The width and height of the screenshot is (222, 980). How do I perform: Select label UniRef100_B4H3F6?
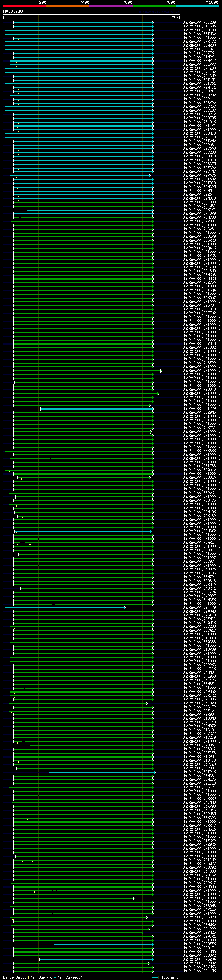tap(199, 600)
